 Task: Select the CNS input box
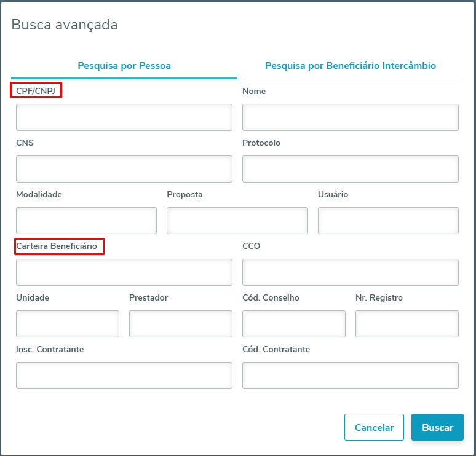(x=124, y=169)
